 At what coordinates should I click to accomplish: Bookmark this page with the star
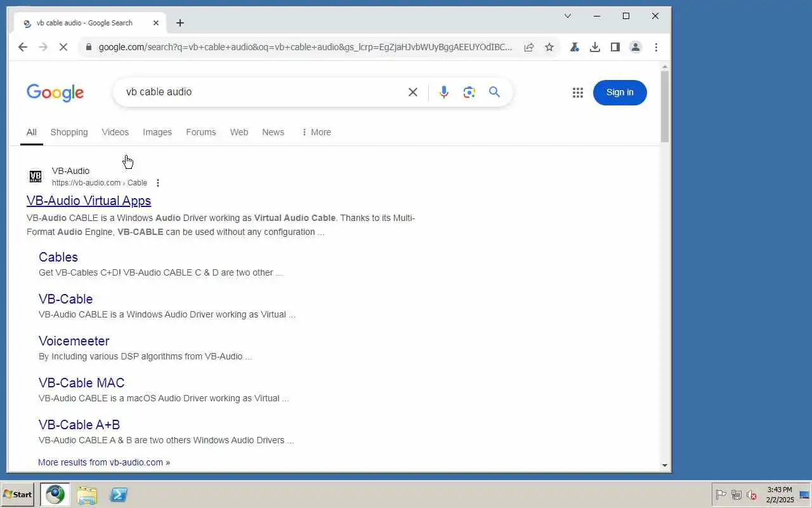(x=549, y=47)
